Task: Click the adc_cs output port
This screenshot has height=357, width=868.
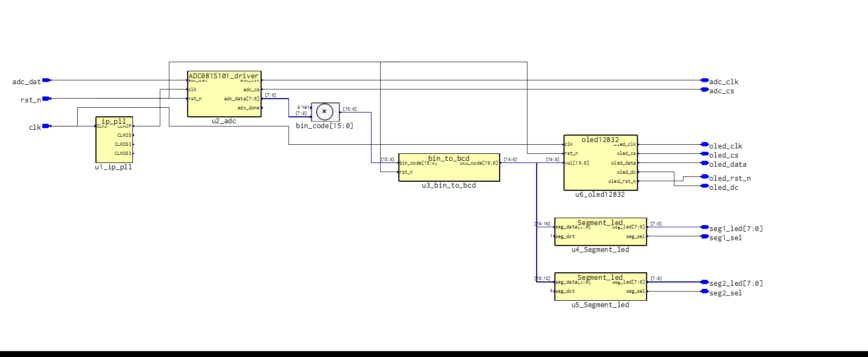Action: tap(705, 90)
